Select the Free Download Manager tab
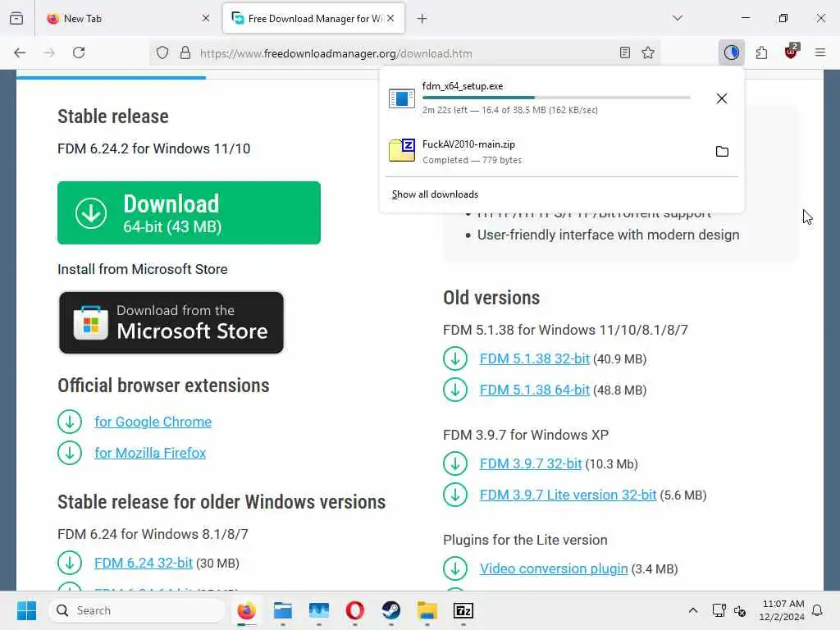Screen dimensions: 840x630 [313, 19]
